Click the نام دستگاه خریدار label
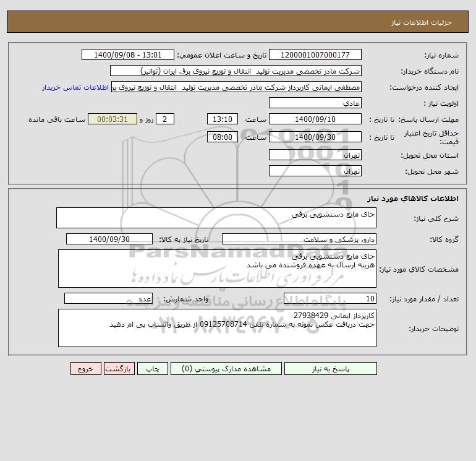 pos(430,71)
